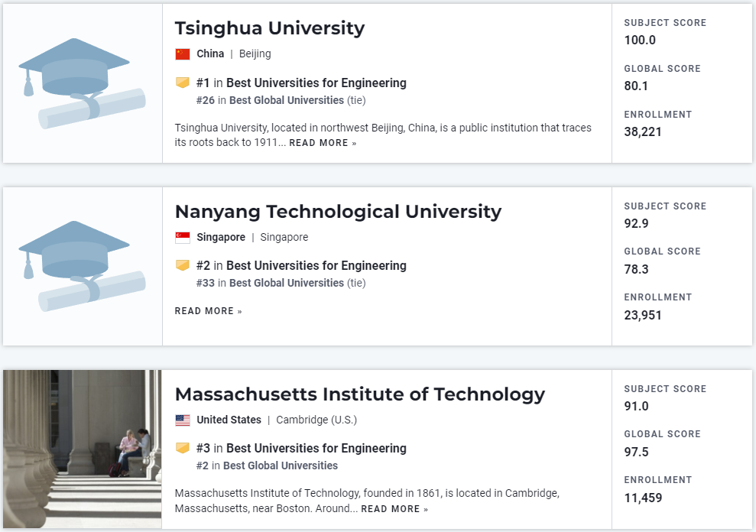Click the China flag icon
Image resolution: width=756 pixels, height=532 pixels.
click(x=182, y=54)
